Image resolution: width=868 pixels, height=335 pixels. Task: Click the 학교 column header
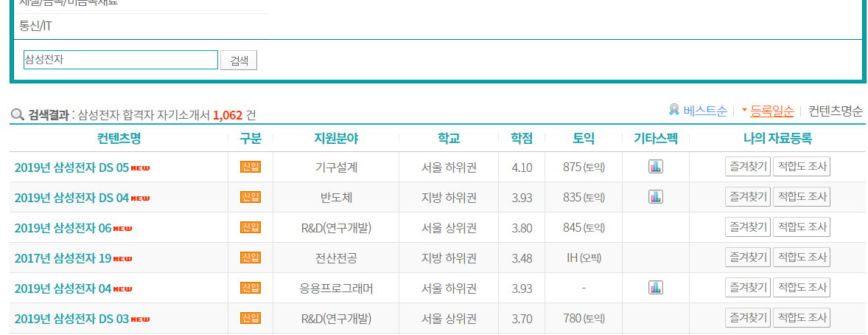[x=449, y=139]
